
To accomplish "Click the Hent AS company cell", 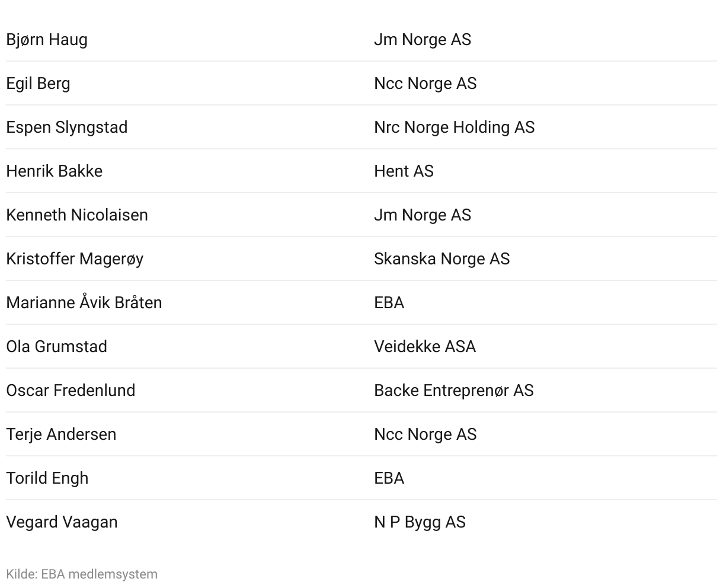I will pyautogui.click(x=404, y=171).
